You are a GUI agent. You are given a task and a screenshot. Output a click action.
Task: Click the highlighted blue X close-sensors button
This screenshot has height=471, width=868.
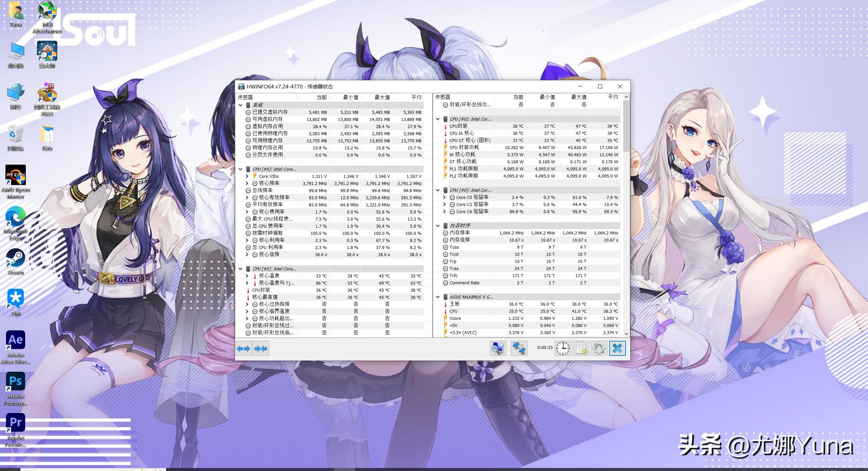(618, 348)
